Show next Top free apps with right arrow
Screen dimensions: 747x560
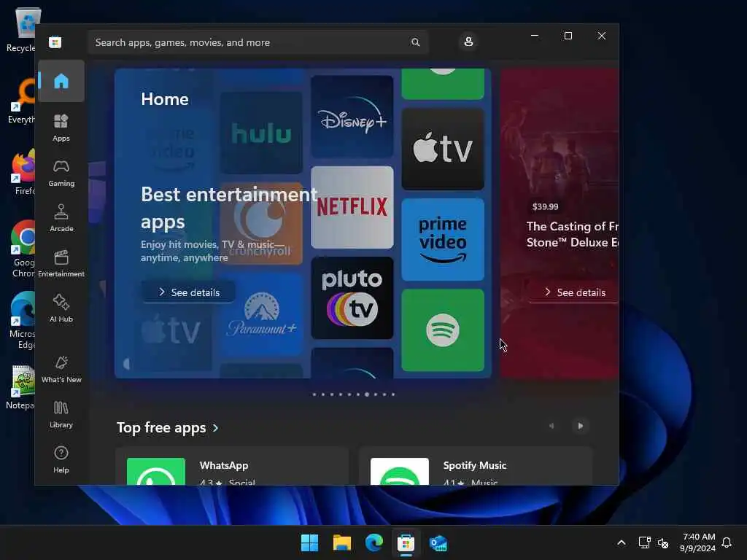[x=580, y=426]
